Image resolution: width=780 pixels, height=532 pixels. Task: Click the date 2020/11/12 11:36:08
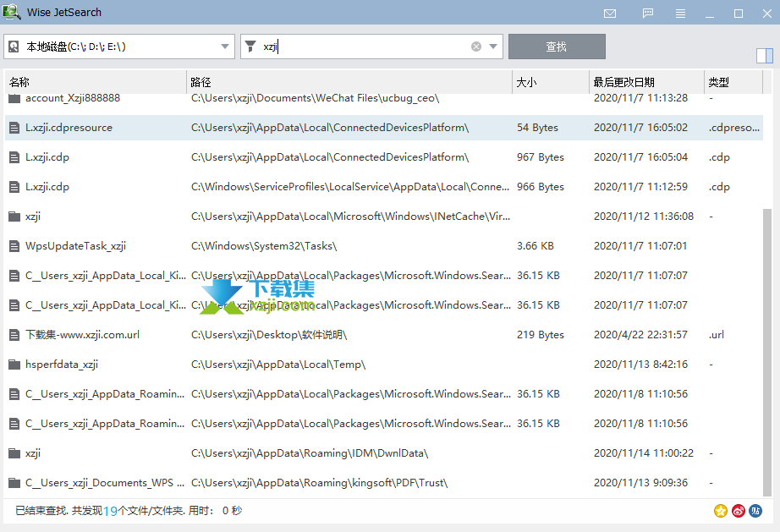click(644, 217)
